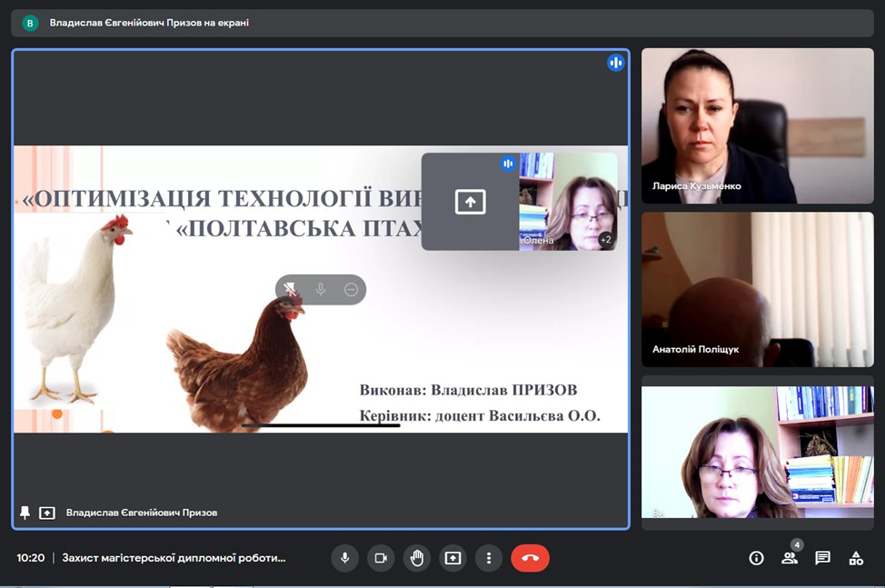
Task: Unpin the presentation with the overlay icon
Action: [290, 290]
